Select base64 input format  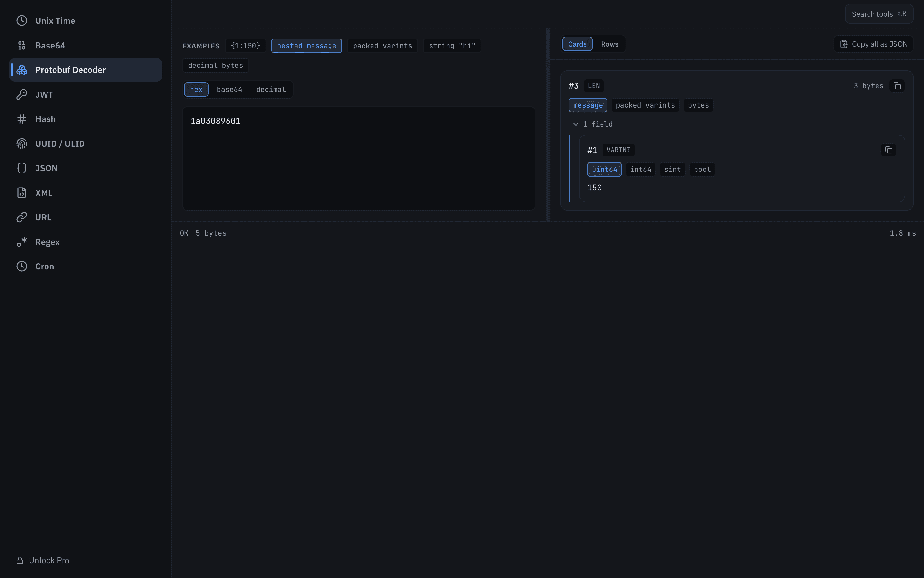(x=229, y=90)
